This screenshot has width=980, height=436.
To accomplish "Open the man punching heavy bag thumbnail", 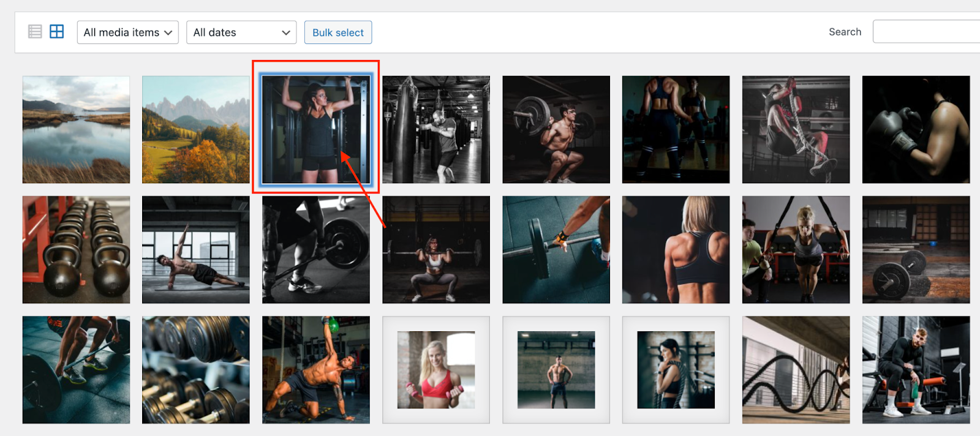I will (436, 130).
